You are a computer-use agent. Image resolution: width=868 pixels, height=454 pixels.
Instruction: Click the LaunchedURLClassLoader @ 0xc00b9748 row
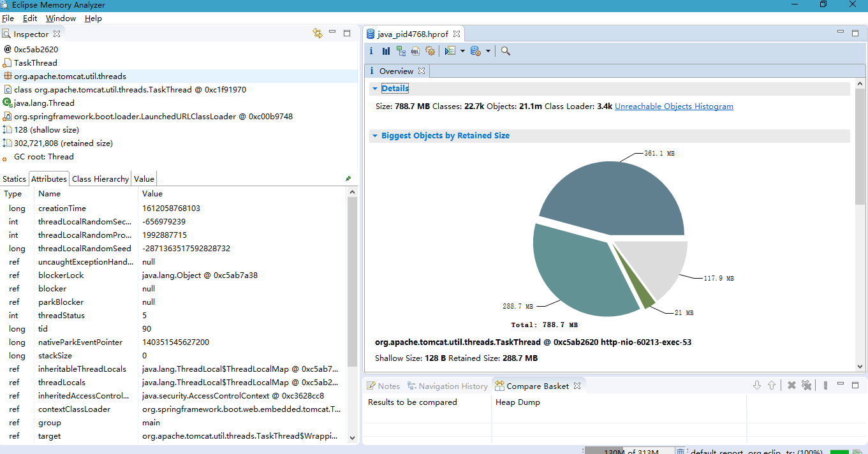point(179,117)
